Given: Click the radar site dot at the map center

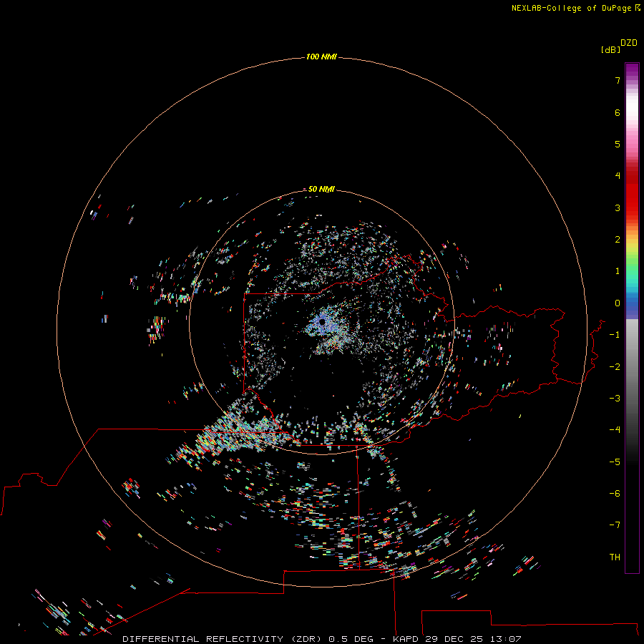Looking at the screenshot, I should pyautogui.click(x=323, y=322).
